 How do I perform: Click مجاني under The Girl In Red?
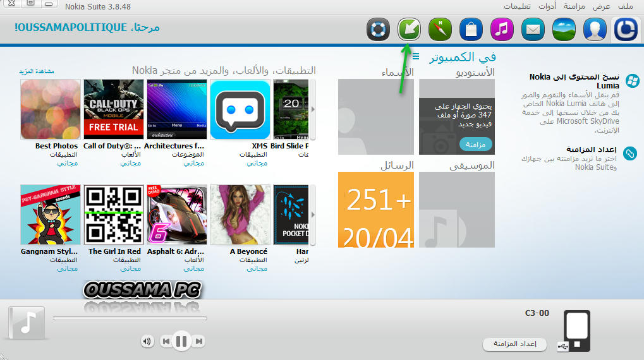(131, 269)
